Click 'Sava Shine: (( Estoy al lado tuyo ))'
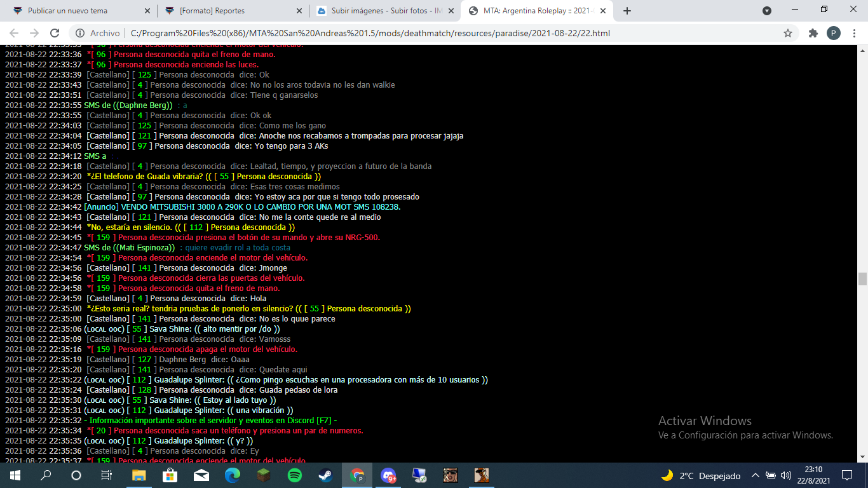Image resolution: width=868 pixels, height=488 pixels. point(141,400)
